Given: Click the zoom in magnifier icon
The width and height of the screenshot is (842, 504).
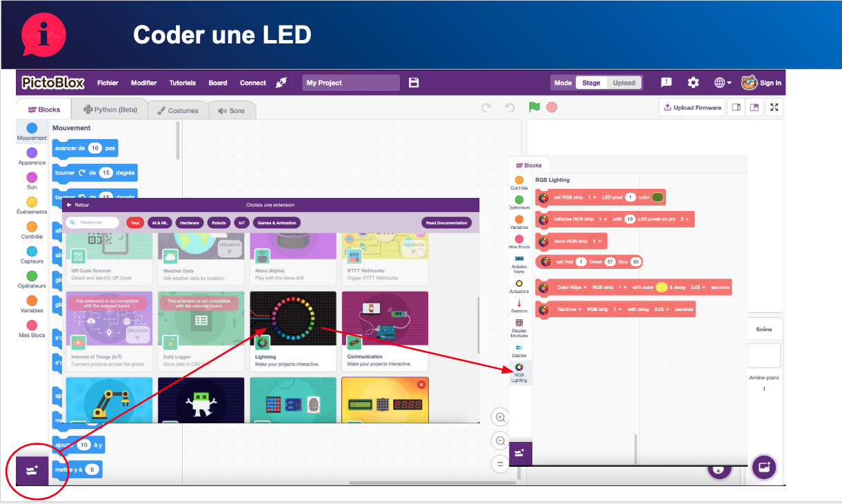Looking at the screenshot, I should (501, 416).
